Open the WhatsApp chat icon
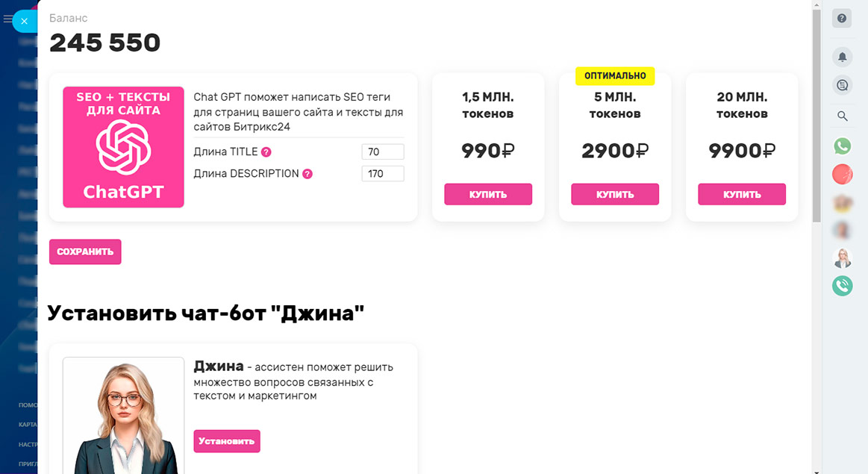This screenshot has height=474, width=868. pyautogui.click(x=842, y=146)
